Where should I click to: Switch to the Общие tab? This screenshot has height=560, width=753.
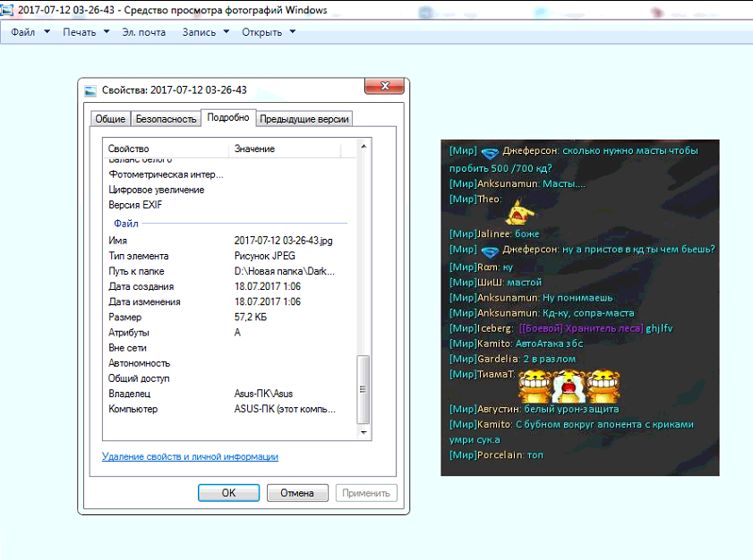110,119
